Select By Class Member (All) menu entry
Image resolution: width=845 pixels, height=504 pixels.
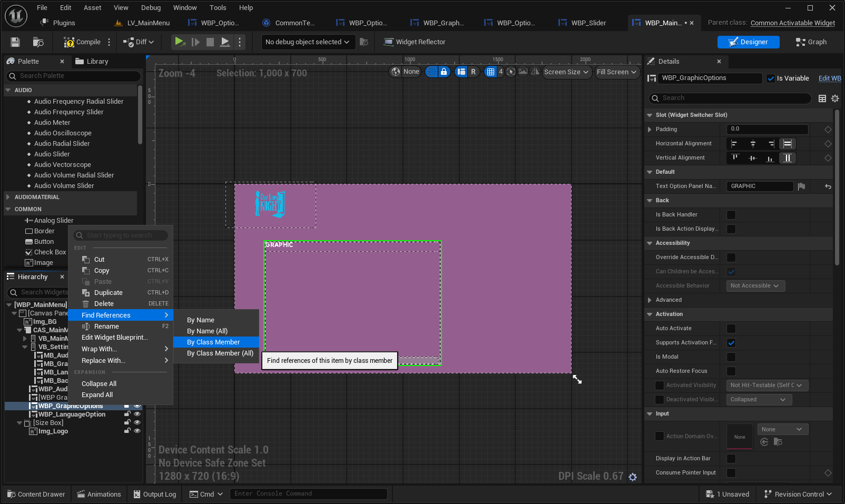coord(220,353)
